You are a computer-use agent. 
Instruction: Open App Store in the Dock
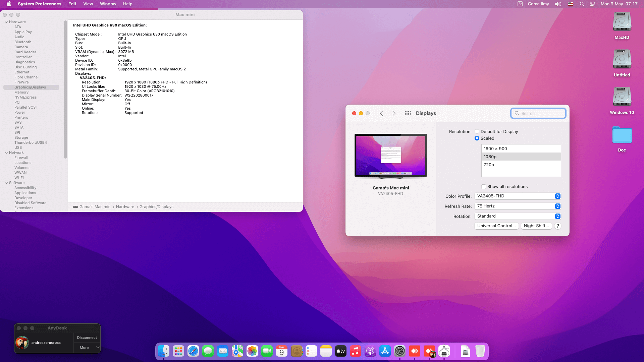tap(385, 351)
